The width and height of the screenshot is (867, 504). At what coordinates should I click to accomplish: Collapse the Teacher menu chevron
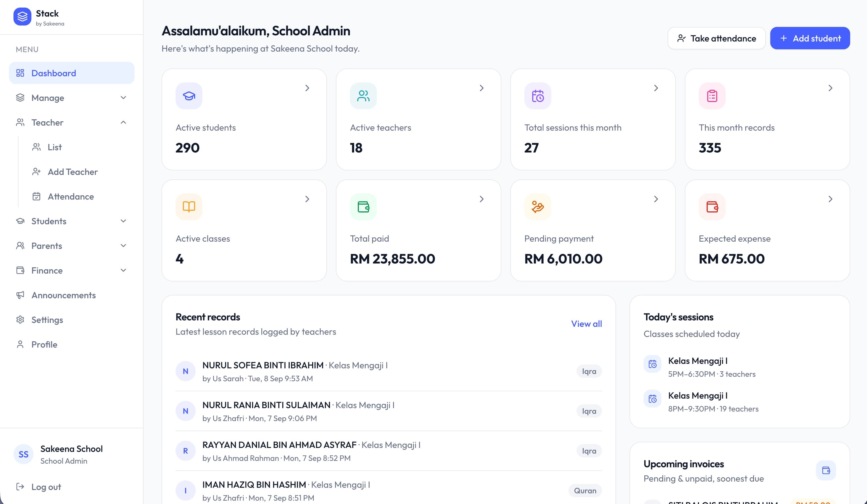pyautogui.click(x=123, y=122)
